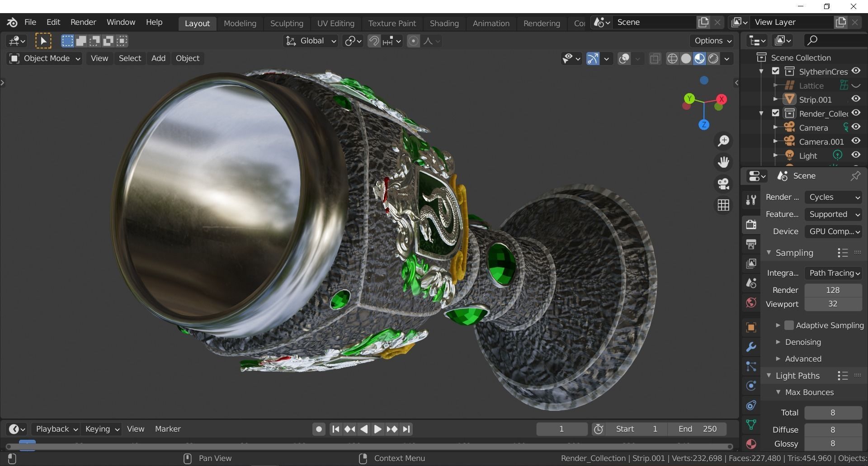Enable the Adaptive Sampling checkbox
868x466 pixels.
point(789,325)
